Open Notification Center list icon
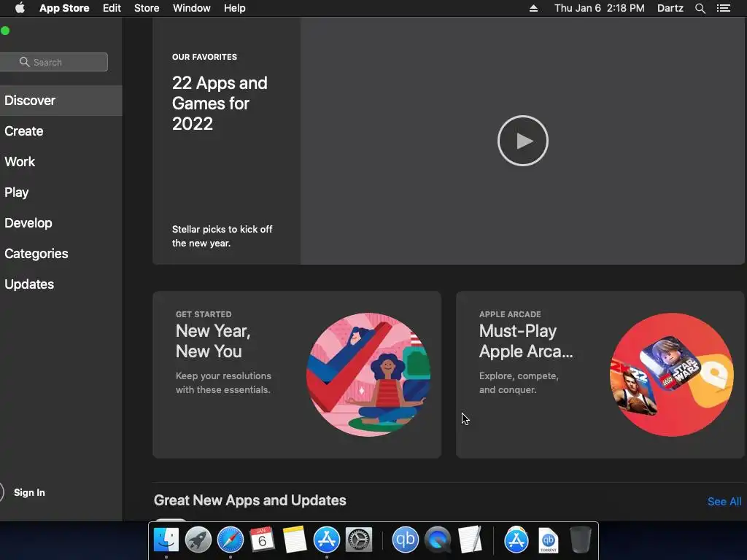Viewport: 747px width, 560px height. [723, 8]
